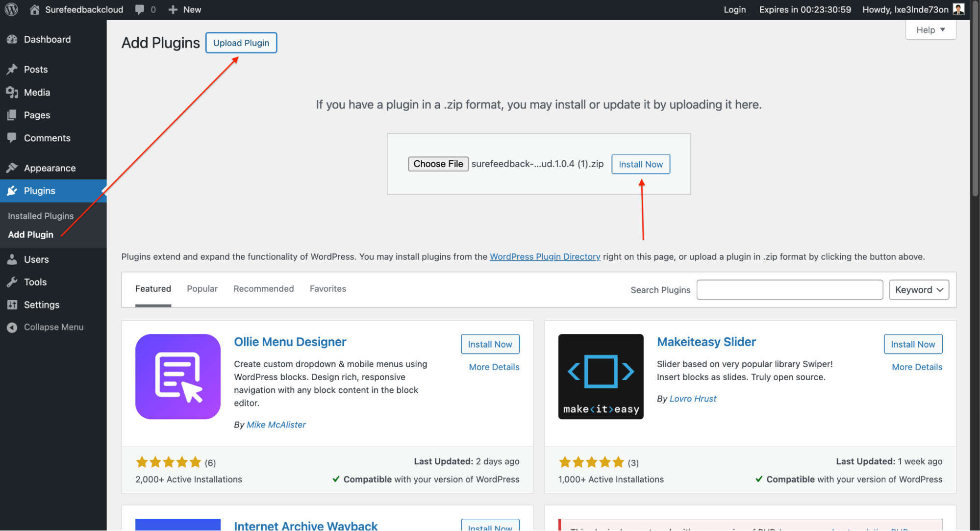980x531 pixels.
Task: Switch to the Recommended tab
Action: point(263,289)
